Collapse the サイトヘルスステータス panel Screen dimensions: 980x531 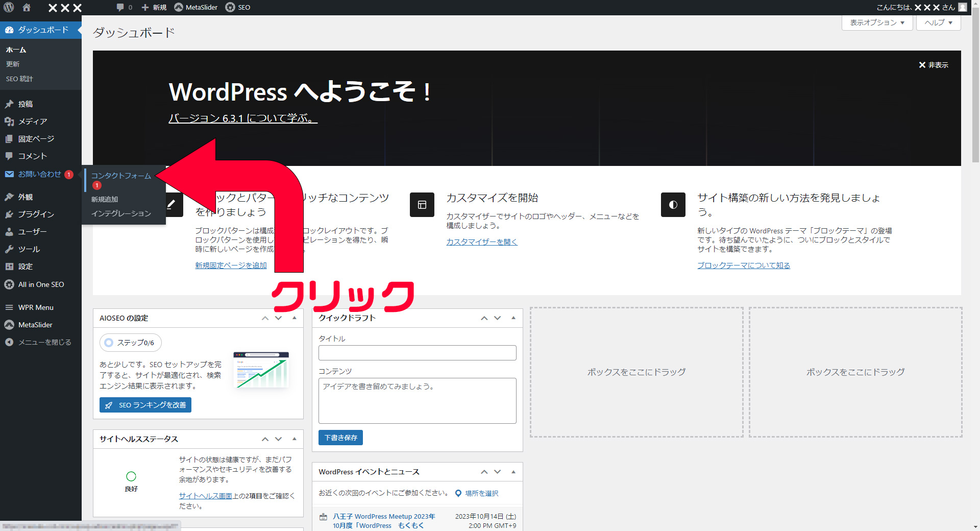coord(295,439)
